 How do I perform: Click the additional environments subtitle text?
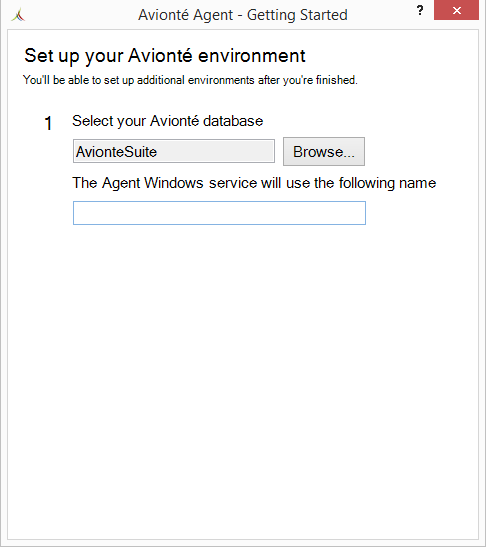tap(190, 80)
